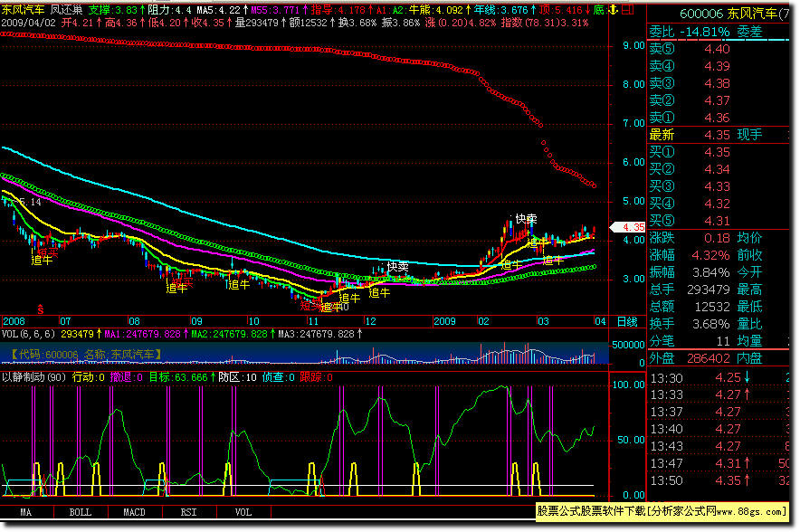Click the red window layout icon
The height and width of the screenshot is (532, 800).
(627, 9)
